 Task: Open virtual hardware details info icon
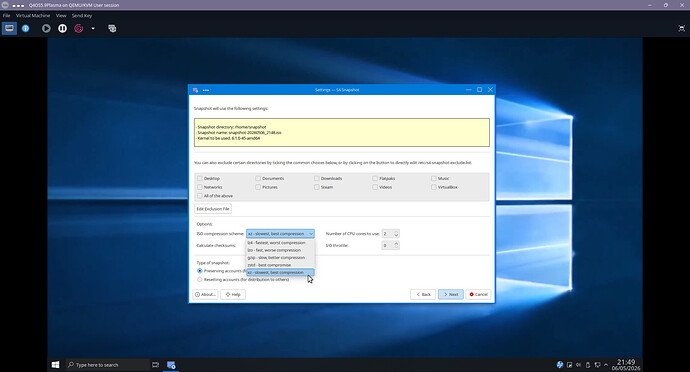pos(26,29)
